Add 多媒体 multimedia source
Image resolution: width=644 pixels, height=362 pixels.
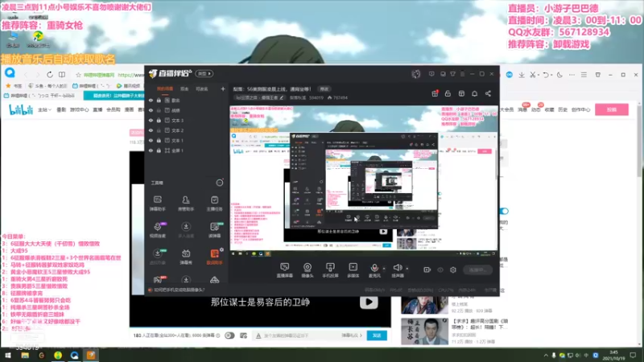point(353,270)
